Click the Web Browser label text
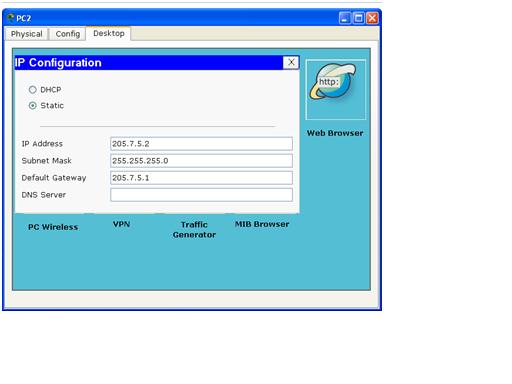 tap(335, 133)
